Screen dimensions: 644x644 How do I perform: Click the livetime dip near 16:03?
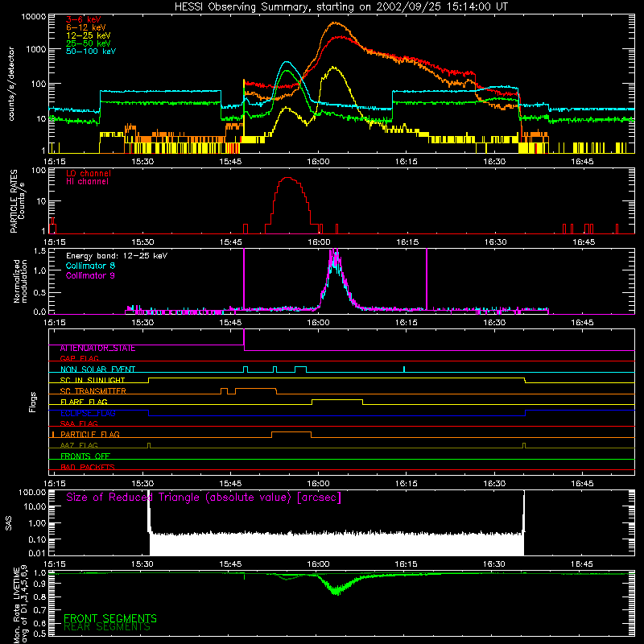click(336, 590)
